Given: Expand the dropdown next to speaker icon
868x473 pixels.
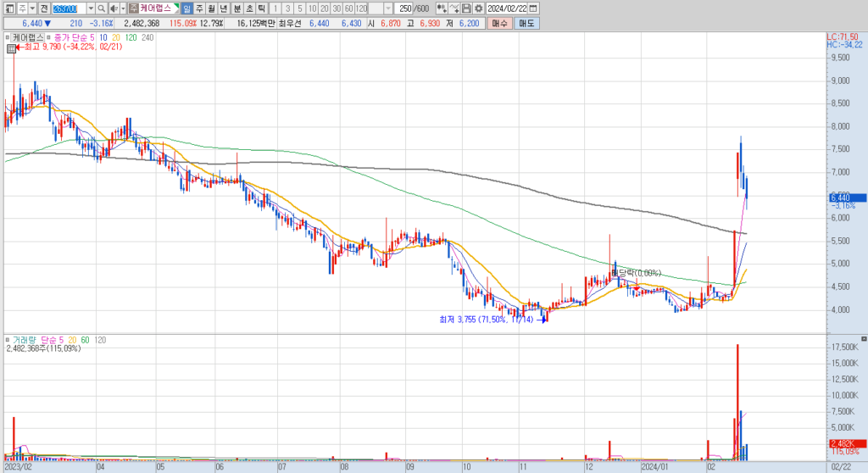Looking at the screenshot, I should 123,8.
